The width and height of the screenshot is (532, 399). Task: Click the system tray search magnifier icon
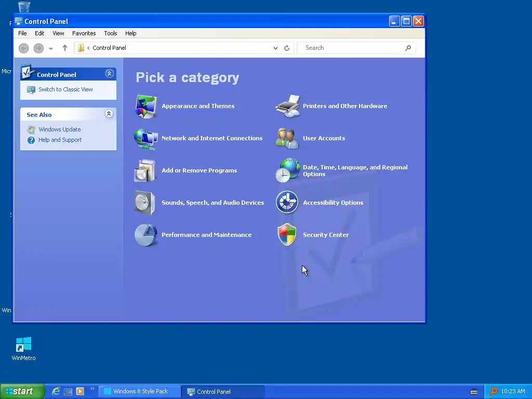494,391
